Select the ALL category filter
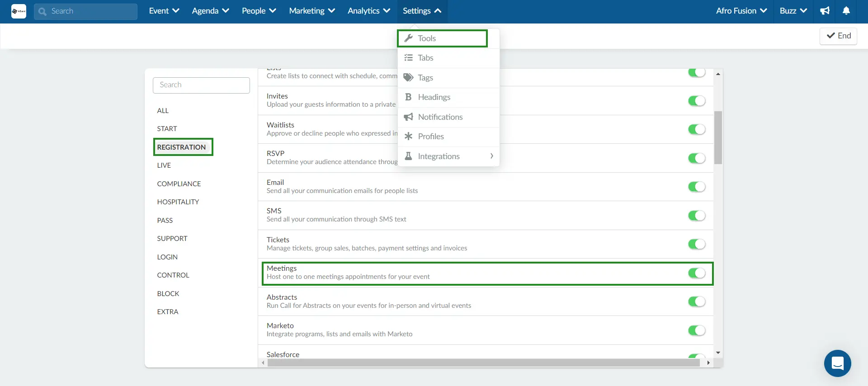Image resolution: width=868 pixels, height=386 pixels. pos(163,111)
